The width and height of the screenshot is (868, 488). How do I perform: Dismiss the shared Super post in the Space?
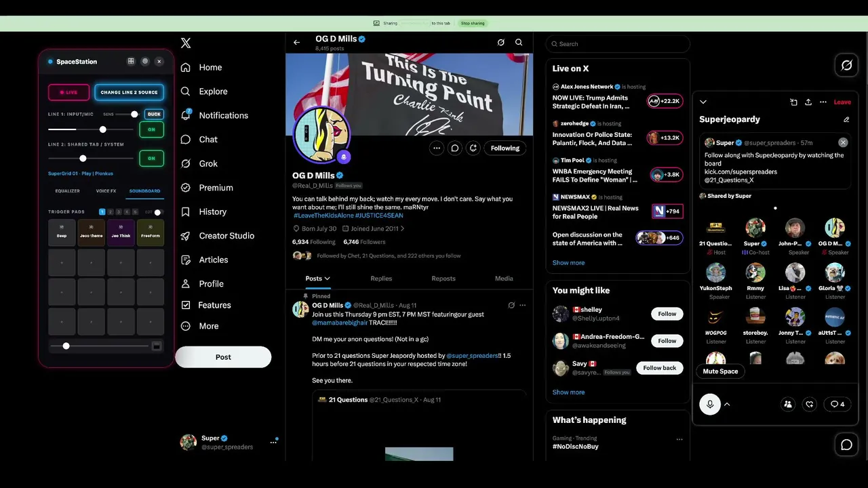843,142
